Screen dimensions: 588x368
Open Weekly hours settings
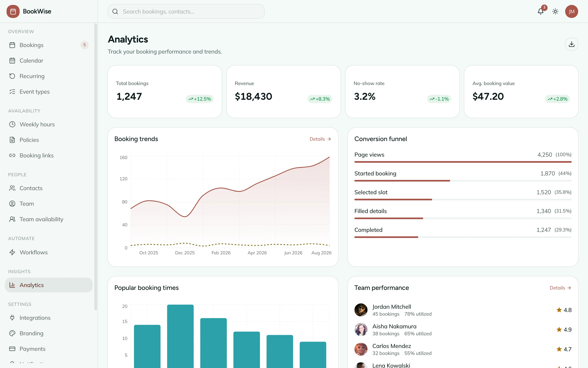[49, 124]
